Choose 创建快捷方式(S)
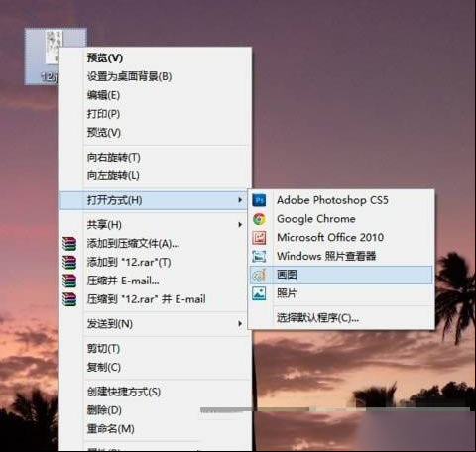The width and height of the screenshot is (476, 452). click(124, 392)
